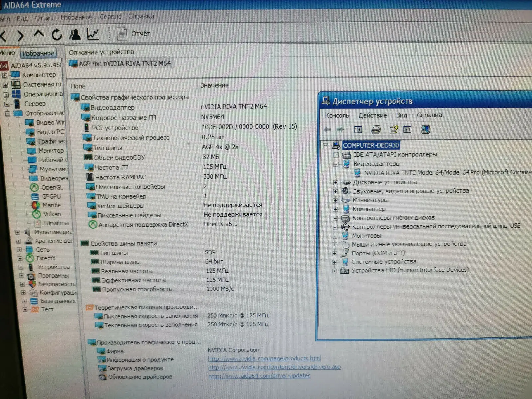Open the user profile toolbar icon

(x=75, y=34)
